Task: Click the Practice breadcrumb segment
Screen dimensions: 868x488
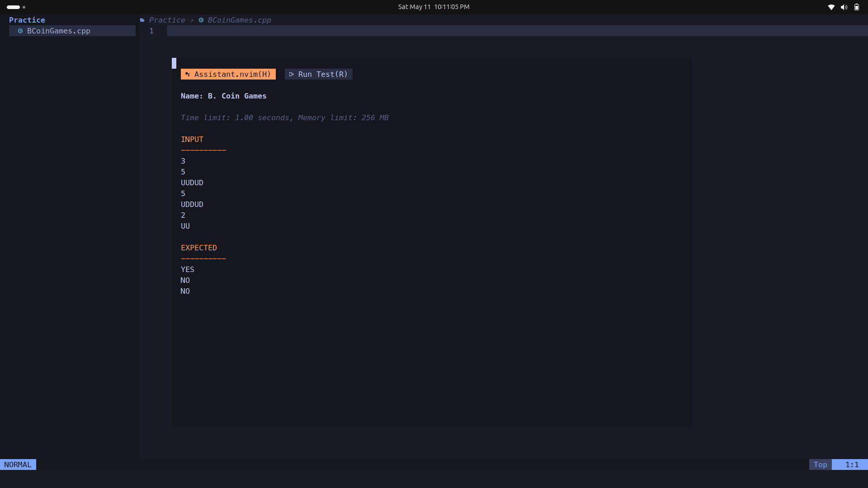Action: click(x=167, y=20)
